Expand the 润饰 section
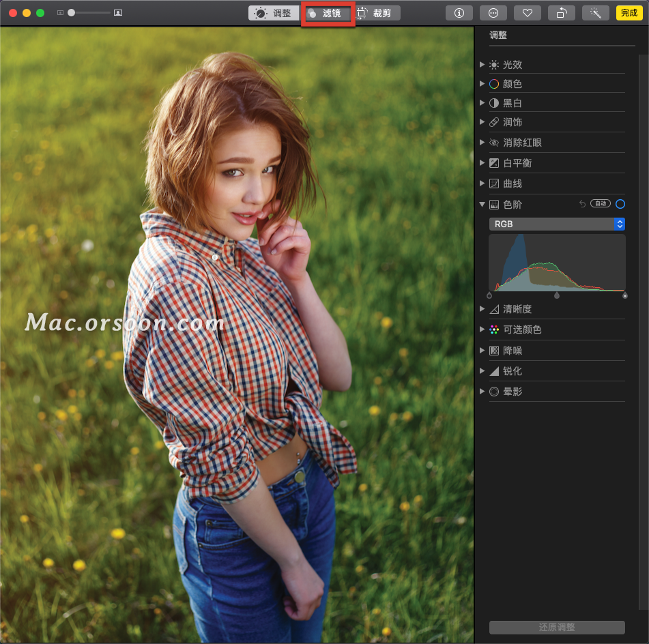 [482, 121]
